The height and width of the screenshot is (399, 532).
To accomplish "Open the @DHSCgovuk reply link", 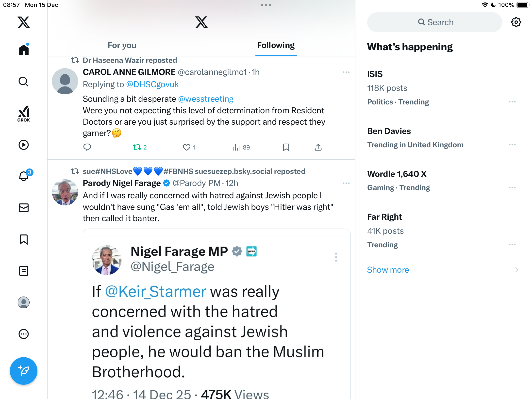I will pyautogui.click(x=152, y=84).
